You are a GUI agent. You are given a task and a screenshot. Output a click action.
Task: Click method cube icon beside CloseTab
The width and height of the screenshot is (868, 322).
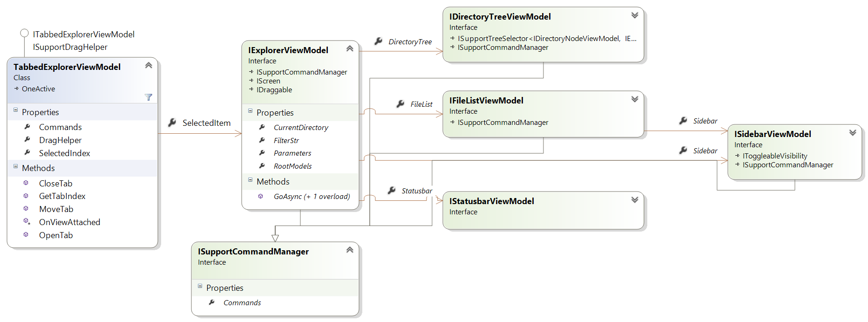pyautogui.click(x=26, y=183)
